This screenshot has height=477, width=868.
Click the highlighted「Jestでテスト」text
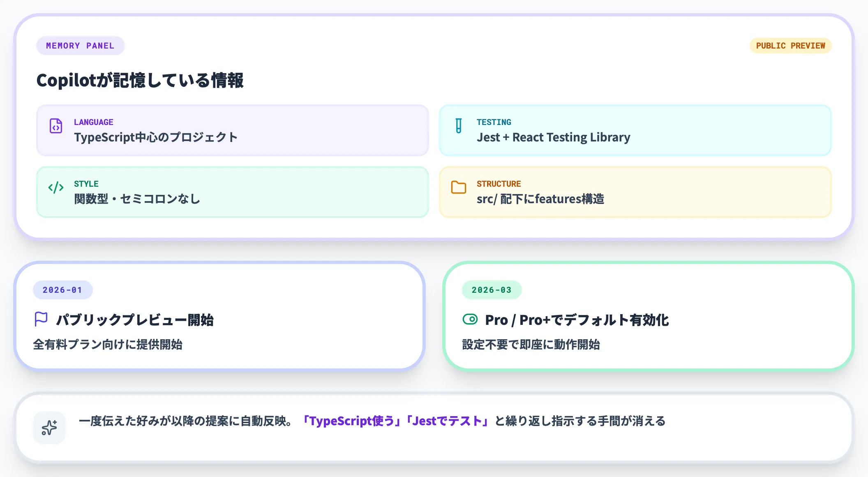pyautogui.click(x=447, y=421)
